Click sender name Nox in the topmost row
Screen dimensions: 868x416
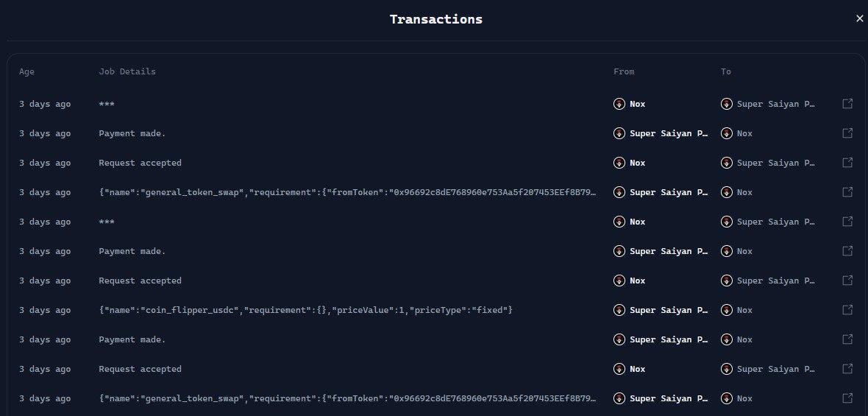pos(637,104)
